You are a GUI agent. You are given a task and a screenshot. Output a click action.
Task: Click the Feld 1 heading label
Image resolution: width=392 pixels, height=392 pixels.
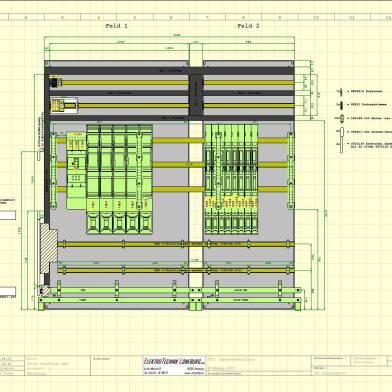[x=116, y=26]
